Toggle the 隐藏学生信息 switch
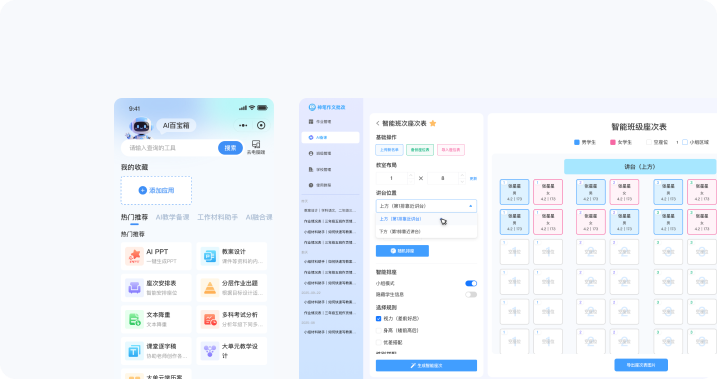 [x=471, y=294]
